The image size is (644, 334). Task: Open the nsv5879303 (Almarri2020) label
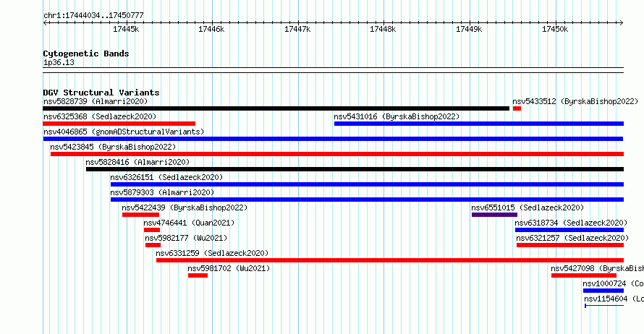[162, 192]
